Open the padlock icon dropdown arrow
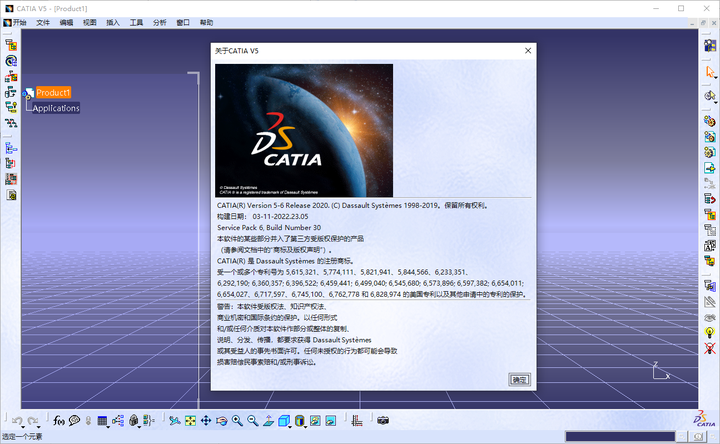This screenshot has height=444, width=720. coord(139,427)
